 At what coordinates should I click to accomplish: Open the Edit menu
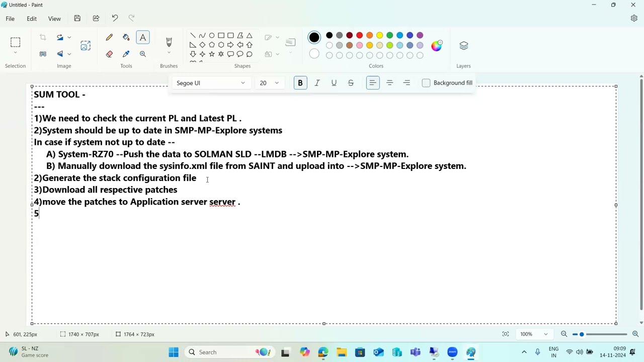pos(32,19)
